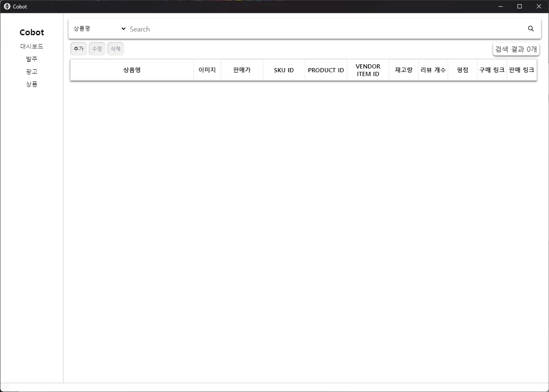
Task: Open 대시보드 in the sidebar
Action: tap(32, 46)
